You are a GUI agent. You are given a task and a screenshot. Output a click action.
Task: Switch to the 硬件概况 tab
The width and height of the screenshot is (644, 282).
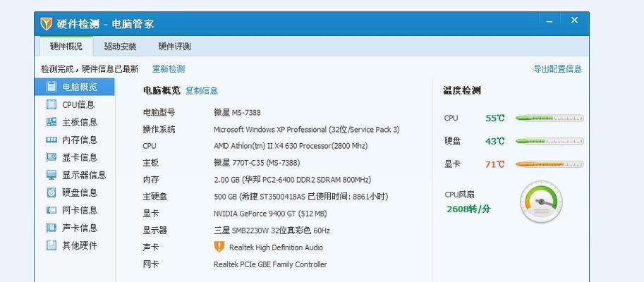click(66, 47)
